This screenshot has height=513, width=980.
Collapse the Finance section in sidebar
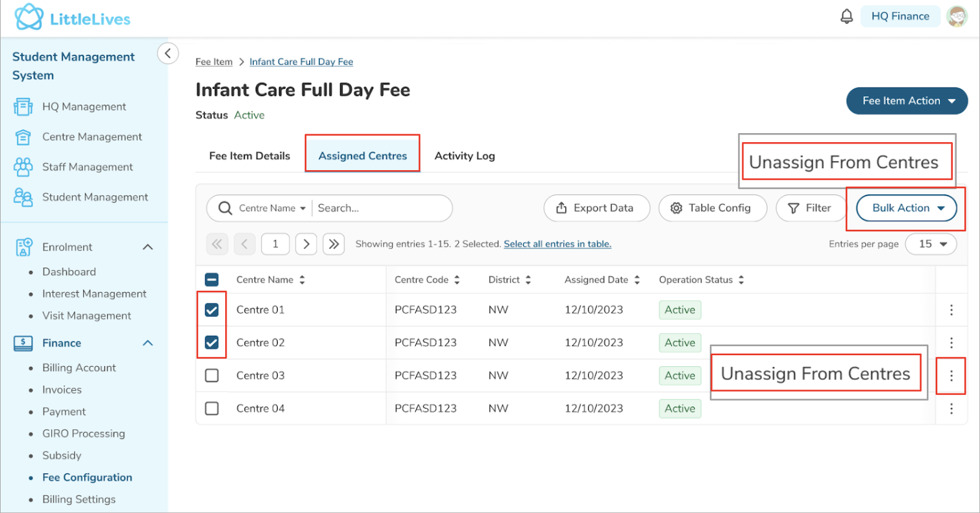[x=147, y=343]
